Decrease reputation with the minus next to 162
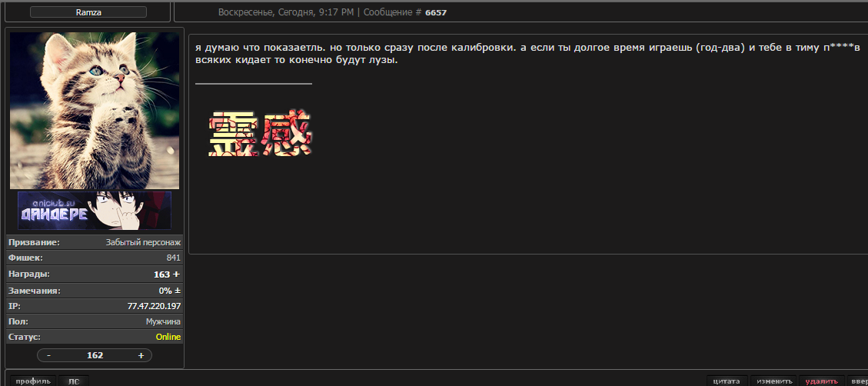 48,355
